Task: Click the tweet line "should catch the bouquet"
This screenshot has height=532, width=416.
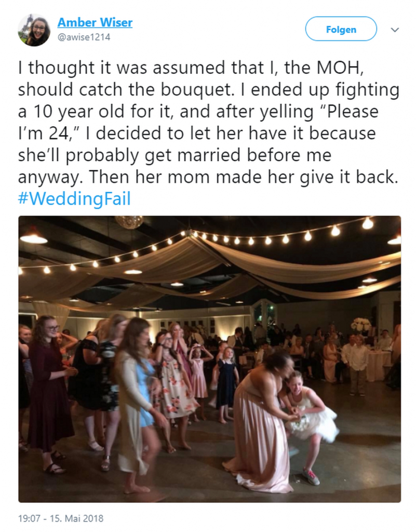Action: point(125,89)
